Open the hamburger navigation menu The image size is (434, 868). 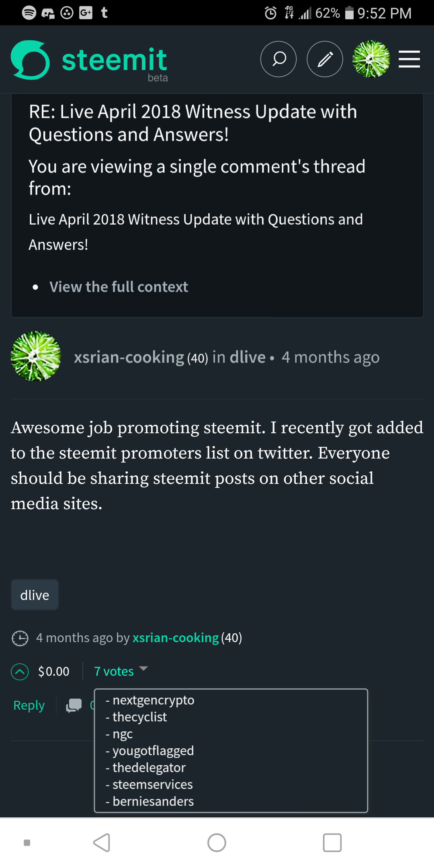[x=409, y=59]
